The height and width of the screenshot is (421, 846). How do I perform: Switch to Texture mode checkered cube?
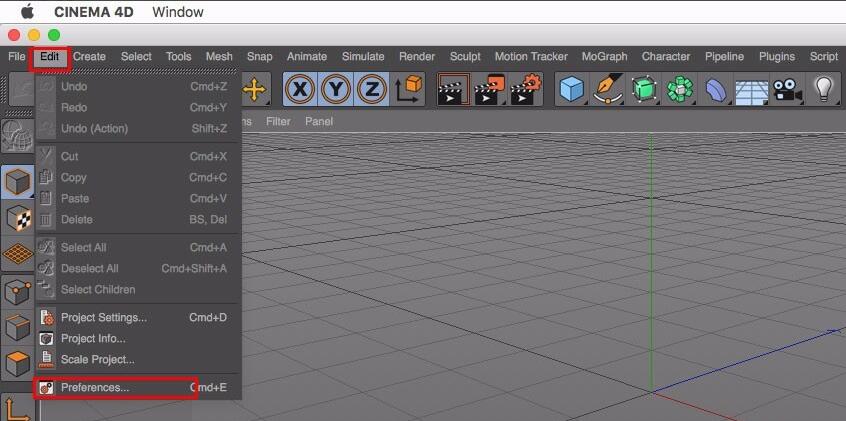17,218
